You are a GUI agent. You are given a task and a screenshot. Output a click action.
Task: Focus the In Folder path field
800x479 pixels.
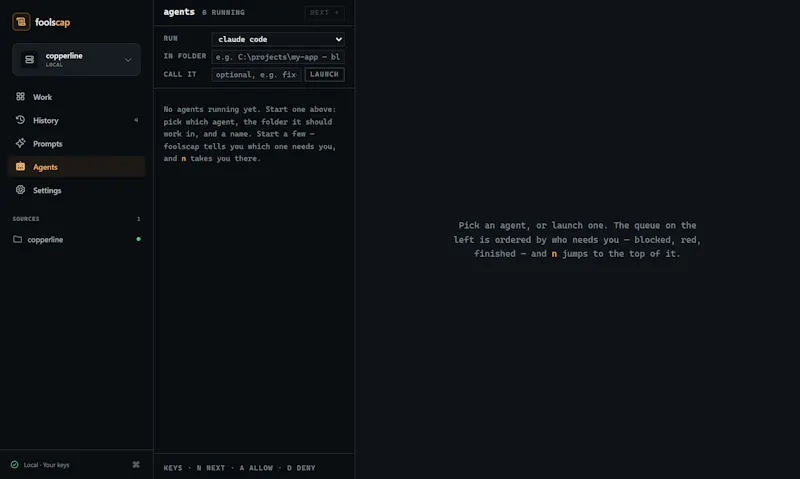coord(278,57)
